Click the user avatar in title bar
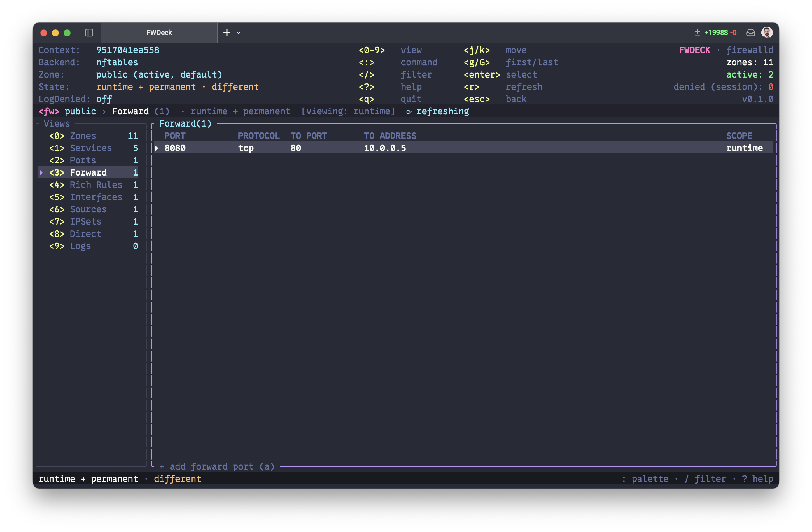 tap(766, 33)
